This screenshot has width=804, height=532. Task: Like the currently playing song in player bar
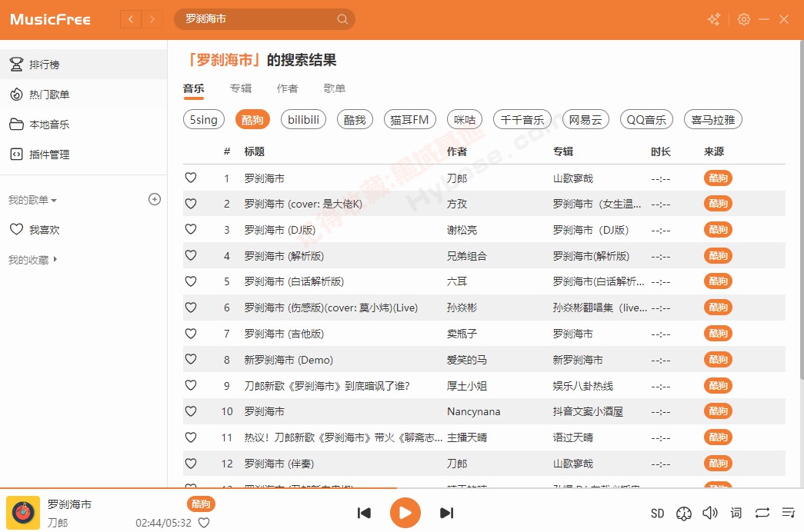pos(204,523)
